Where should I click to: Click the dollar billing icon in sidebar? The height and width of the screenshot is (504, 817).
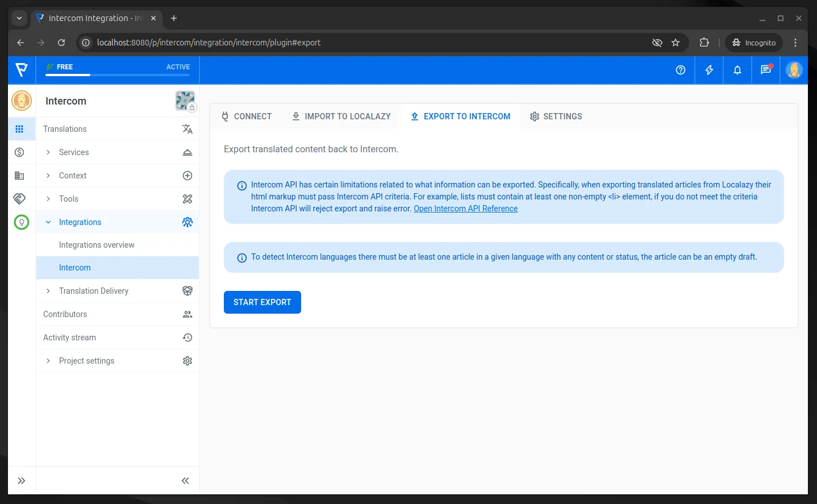(19, 152)
